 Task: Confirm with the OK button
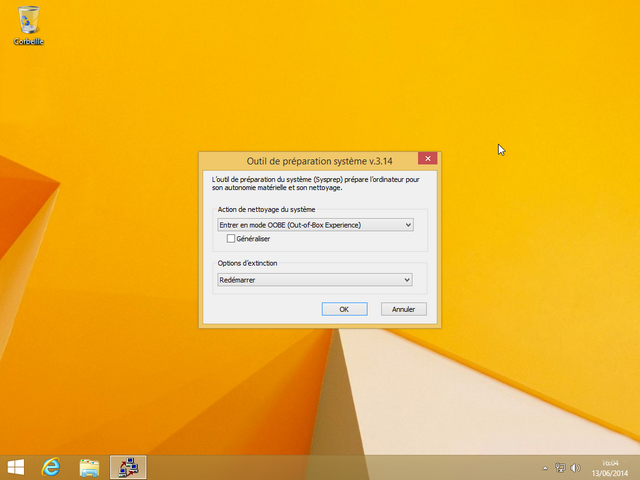344,309
